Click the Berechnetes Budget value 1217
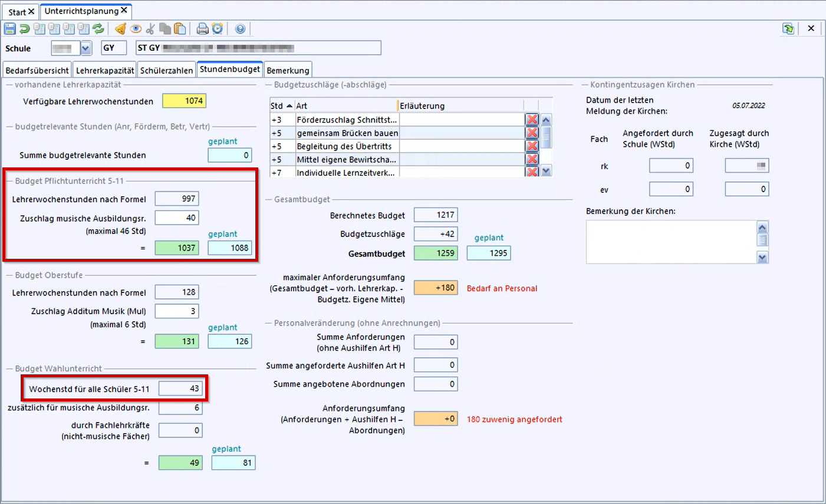826x504 pixels. (436, 215)
